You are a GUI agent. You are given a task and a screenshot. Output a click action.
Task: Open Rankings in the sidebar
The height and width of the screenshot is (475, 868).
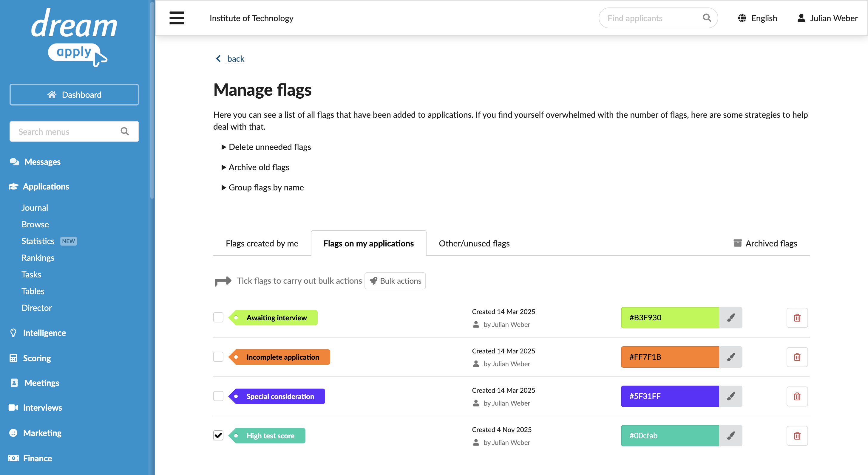click(38, 257)
